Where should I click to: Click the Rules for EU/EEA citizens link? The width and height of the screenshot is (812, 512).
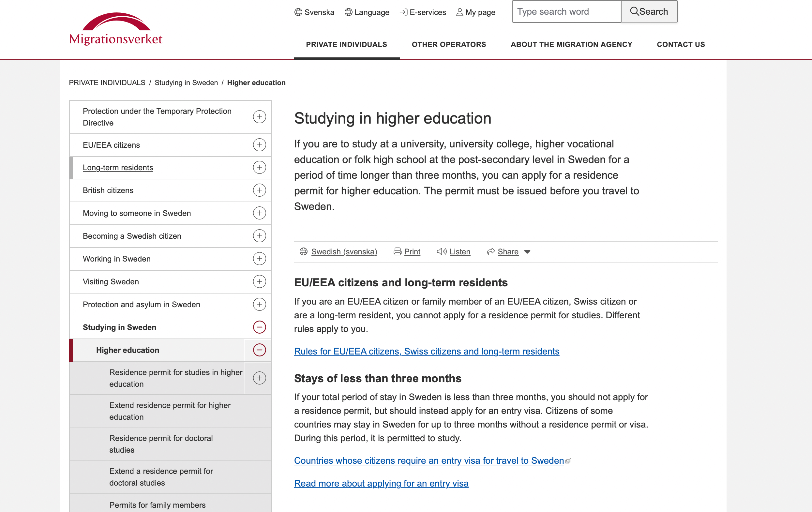tap(426, 350)
